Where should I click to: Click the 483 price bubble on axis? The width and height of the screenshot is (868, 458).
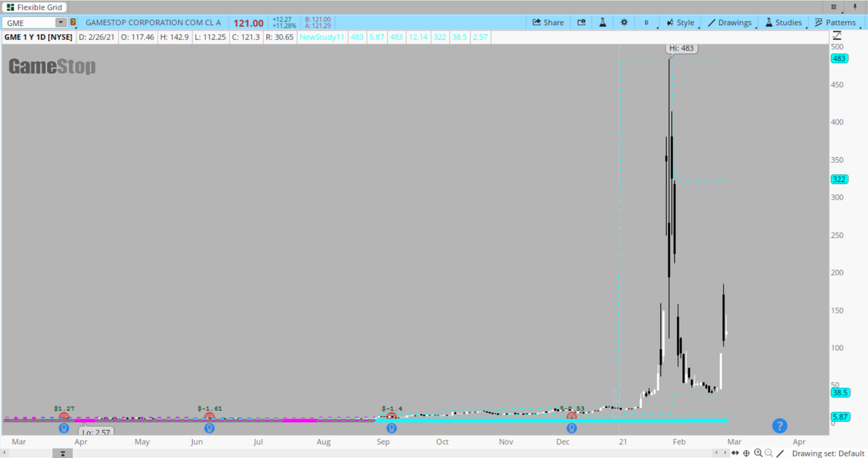click(x=840, y=58)
